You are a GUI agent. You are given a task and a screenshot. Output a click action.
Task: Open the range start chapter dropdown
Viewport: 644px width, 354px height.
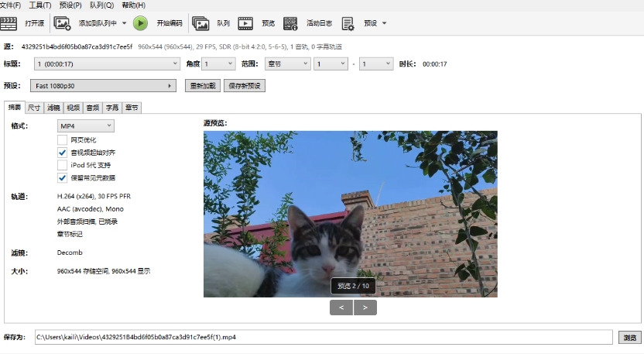pos(331,64)
